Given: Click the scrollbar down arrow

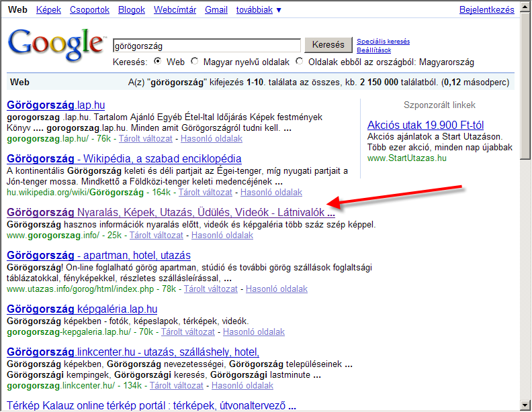Looking at the screenshot, I should 525,405.
